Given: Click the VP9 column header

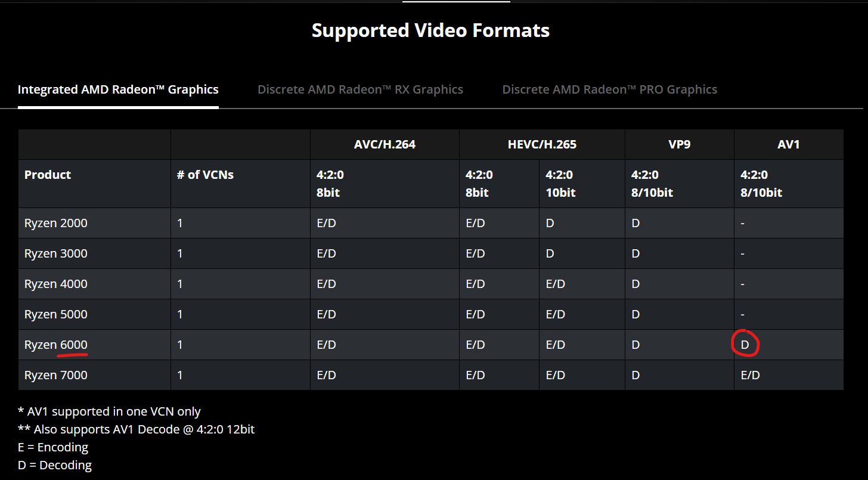Looking at the screenshot, I should pos(680,144).
